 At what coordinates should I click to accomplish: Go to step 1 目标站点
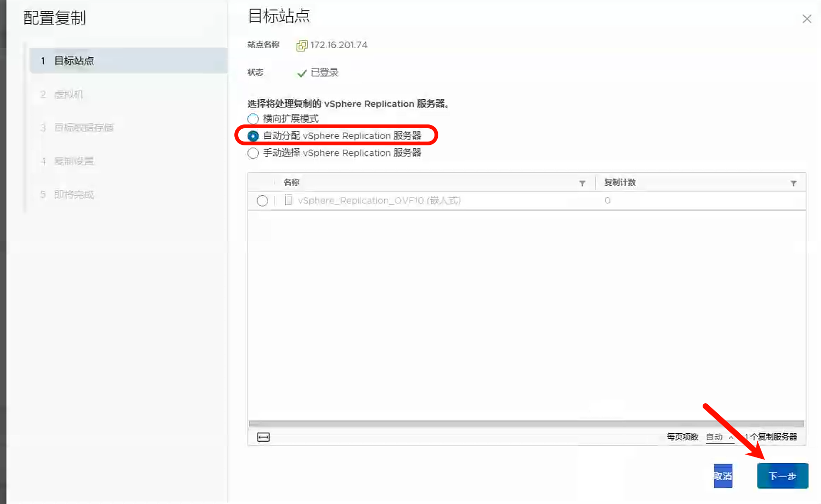point(74,61)
